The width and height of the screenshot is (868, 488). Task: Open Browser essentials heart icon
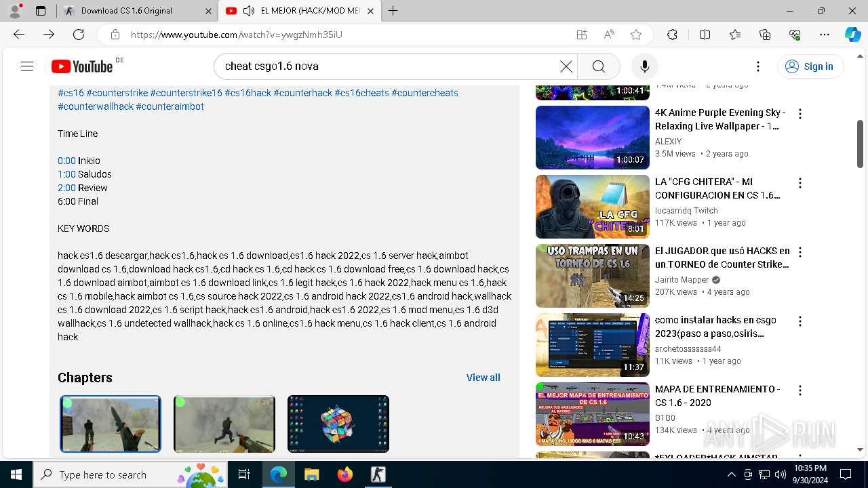[x=795, y=35]
